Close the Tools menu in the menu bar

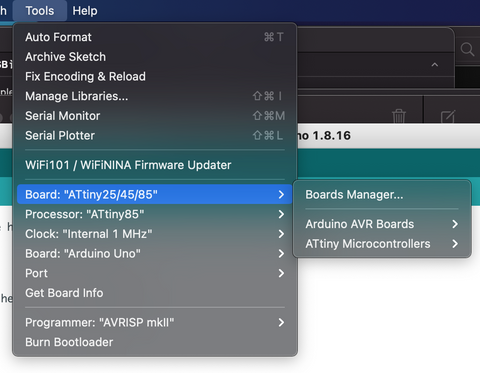[x=40, y=11]
